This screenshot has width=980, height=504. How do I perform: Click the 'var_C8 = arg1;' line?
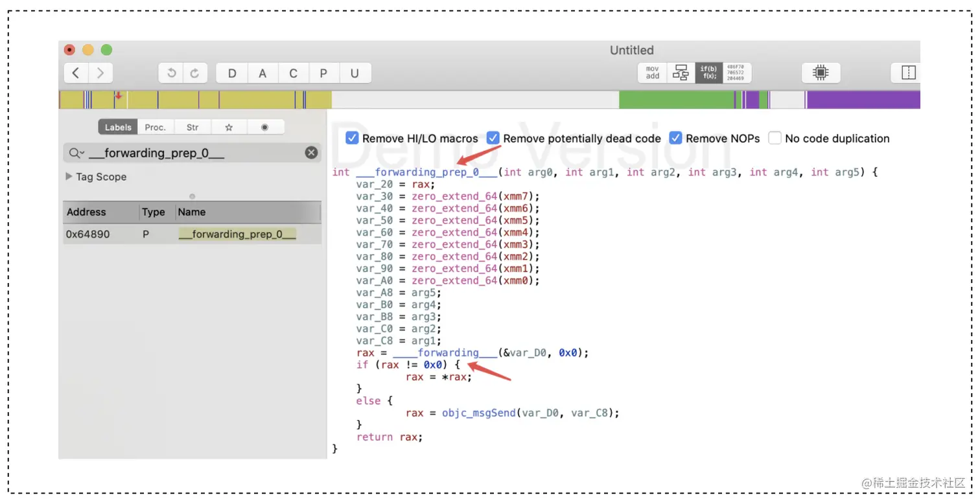pos(399,341)
